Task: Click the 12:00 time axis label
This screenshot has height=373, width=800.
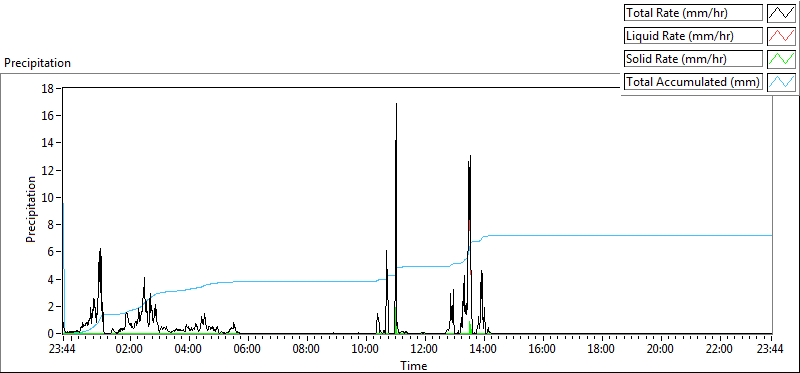Action: point(425,350)
